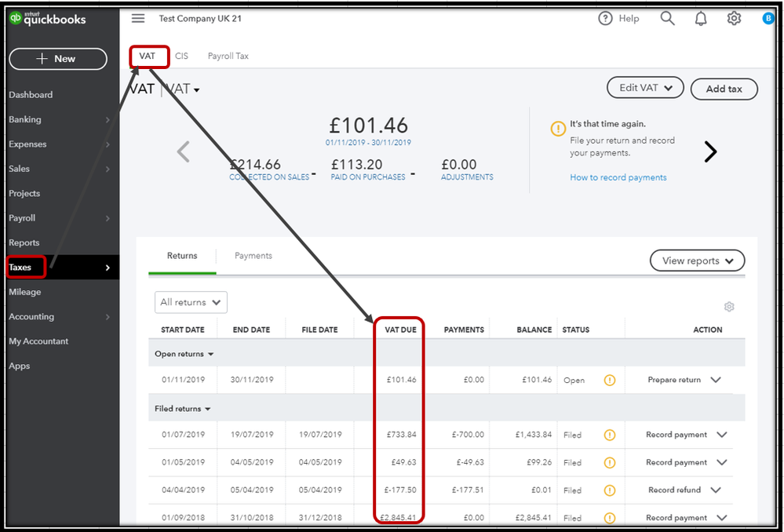
Task: Expand Expenses submenu chevron
Action: 108,144
